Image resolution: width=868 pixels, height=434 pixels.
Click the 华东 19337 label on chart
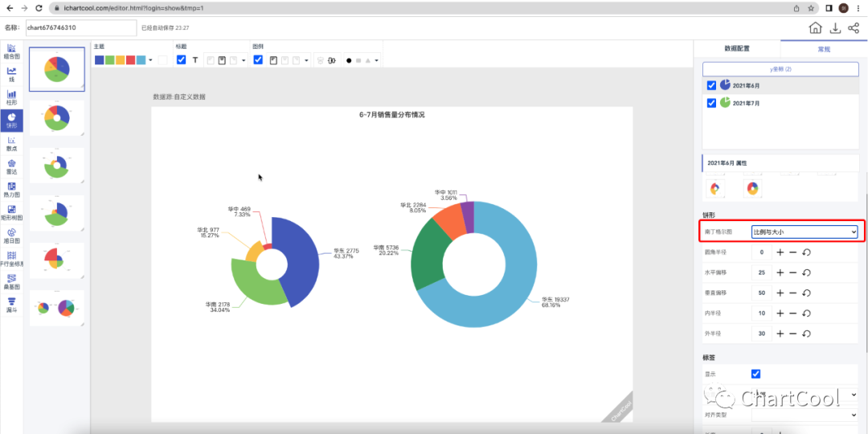pos(556,301)
